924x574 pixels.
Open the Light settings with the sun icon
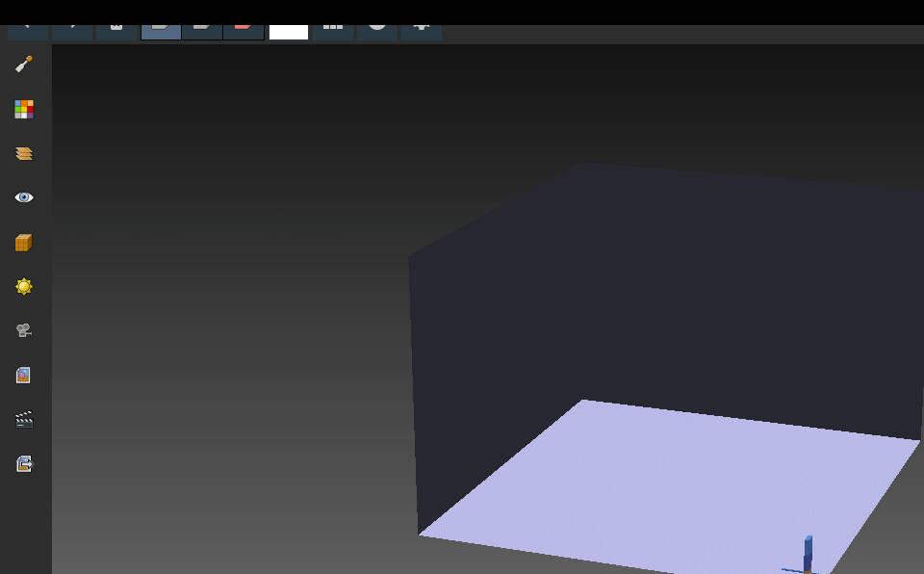(24, 287)
